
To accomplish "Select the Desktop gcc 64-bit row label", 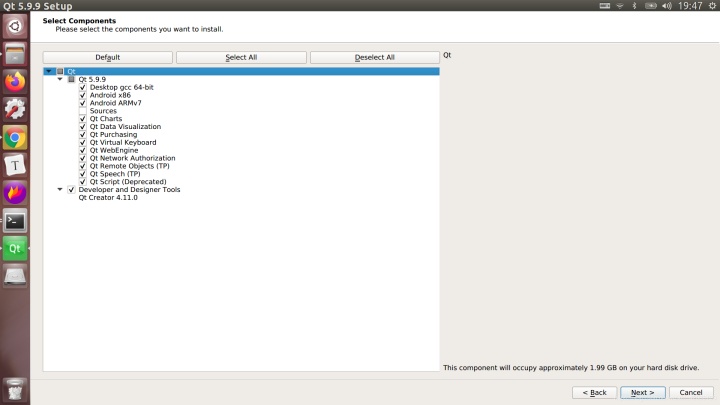I will click(x=122, y=87).
